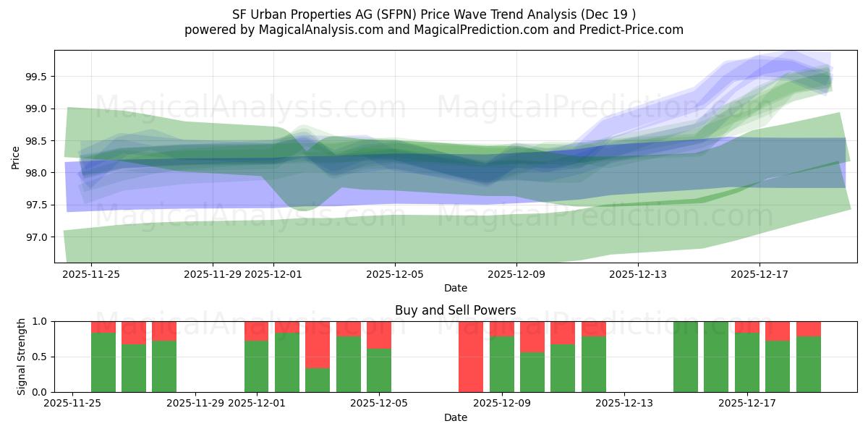The height and width of the screenshot is (434, 868).
Task: Click the 1.0 mark on Signal Strength axis
Action: [40, 321]
